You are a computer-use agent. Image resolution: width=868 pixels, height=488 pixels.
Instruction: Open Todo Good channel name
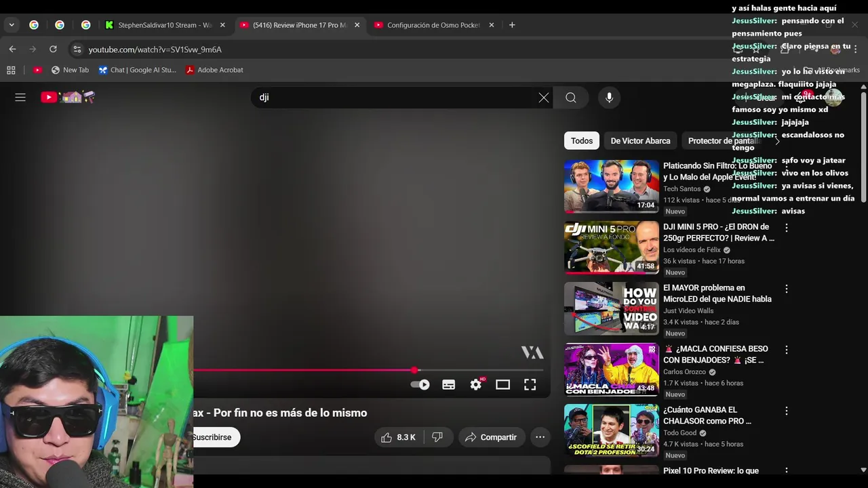pyautogui.click(x=679, y=433)
